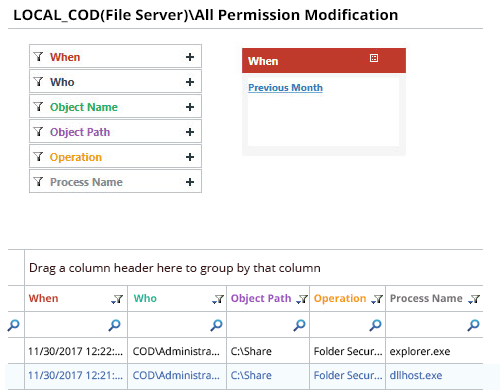Click filter icon in Object Path column header
This screenshot has height=390, width=500.
302,299
